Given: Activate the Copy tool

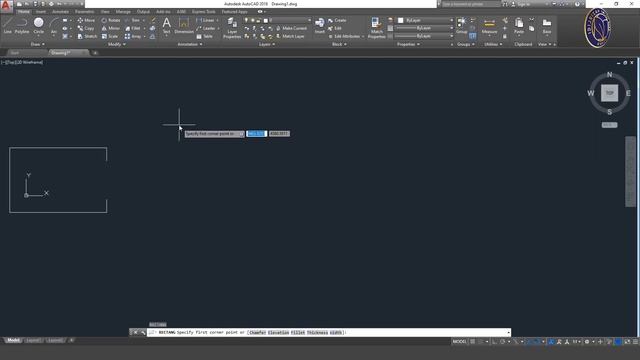Looking at the screenshot, I should [86, 28].
